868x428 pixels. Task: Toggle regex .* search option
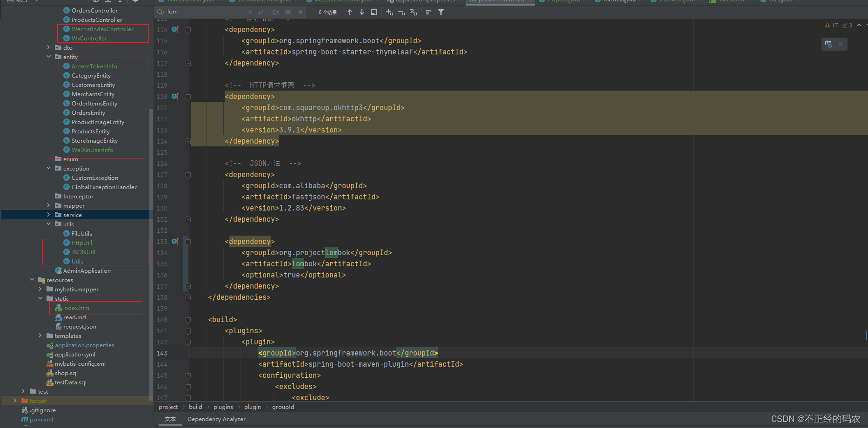click(300, 12)
